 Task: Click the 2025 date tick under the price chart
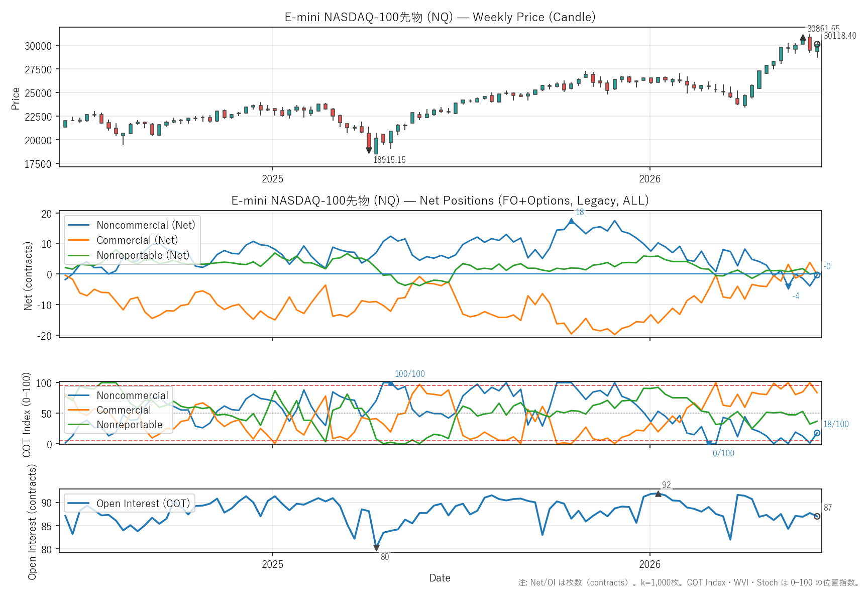(273, 179)
